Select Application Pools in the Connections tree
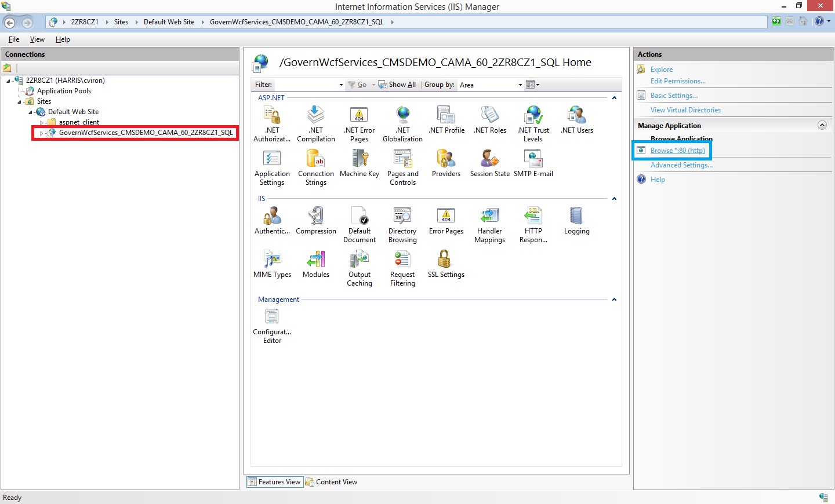Viewport: 835px width, 504px height. 64,91
